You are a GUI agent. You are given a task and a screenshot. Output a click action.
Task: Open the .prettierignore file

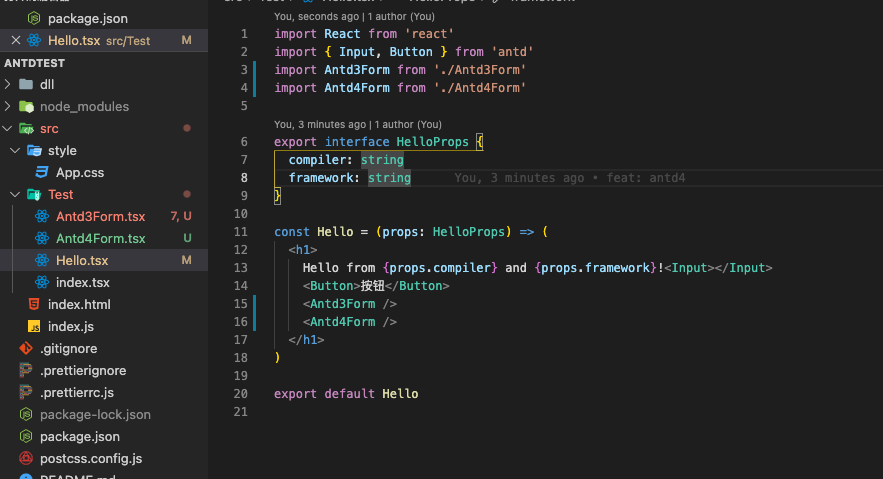[83, 370]
